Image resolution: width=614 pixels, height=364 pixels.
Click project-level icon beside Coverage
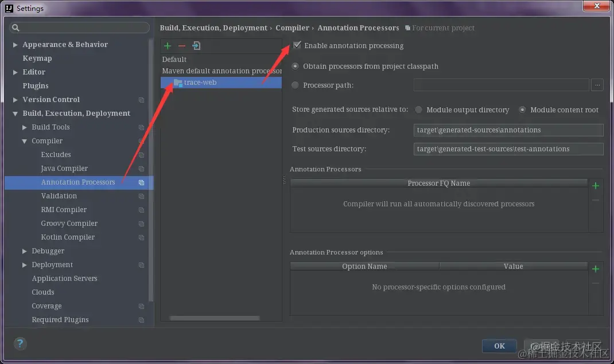coord(141,307)
